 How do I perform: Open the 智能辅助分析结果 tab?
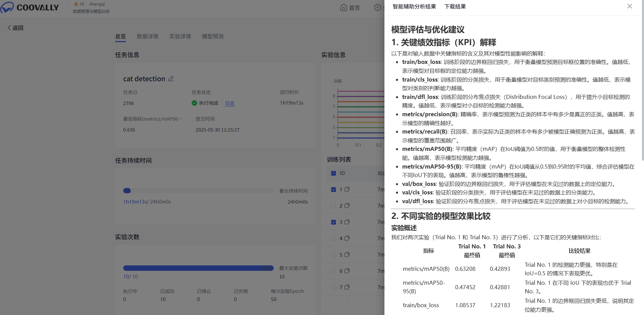414,6
